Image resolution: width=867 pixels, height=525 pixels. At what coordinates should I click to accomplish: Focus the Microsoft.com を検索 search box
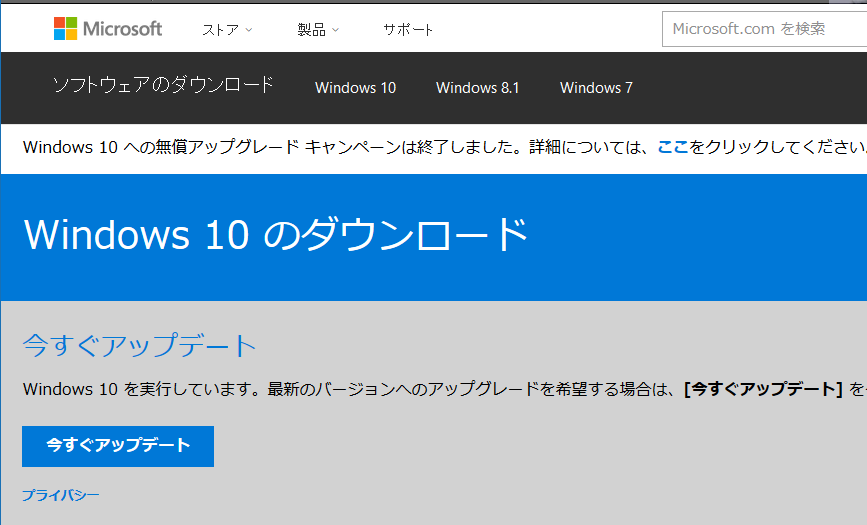coord(764,29)
